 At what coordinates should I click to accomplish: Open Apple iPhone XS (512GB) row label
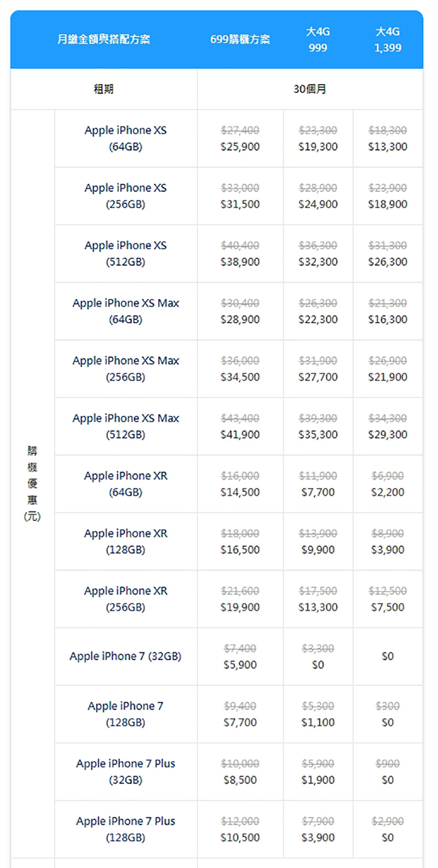point(125,253)
